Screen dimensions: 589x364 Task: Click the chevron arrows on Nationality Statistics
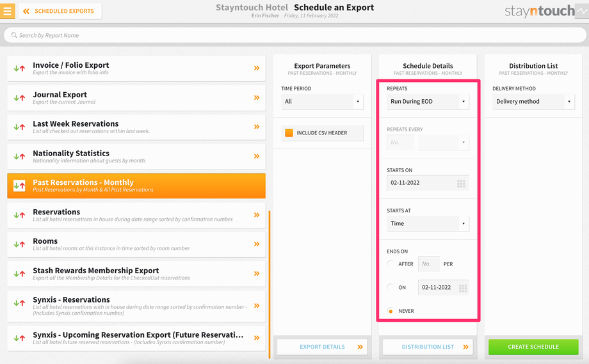coord(257,156)
